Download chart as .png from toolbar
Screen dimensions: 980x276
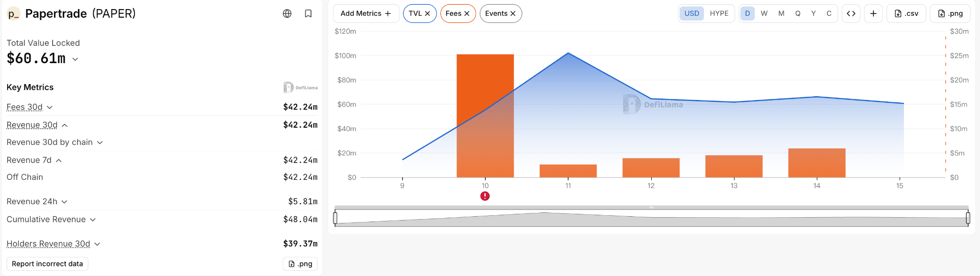coord(950,13)
